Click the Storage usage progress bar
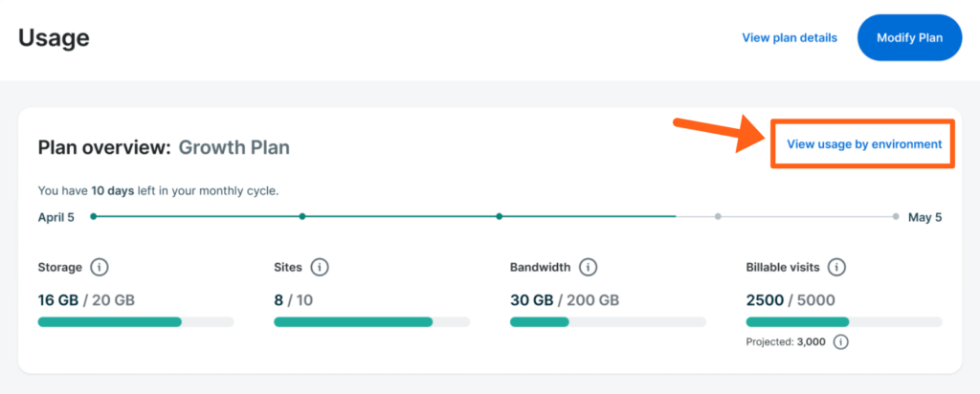This screenshot has width=980, height=394. point(135,322)
